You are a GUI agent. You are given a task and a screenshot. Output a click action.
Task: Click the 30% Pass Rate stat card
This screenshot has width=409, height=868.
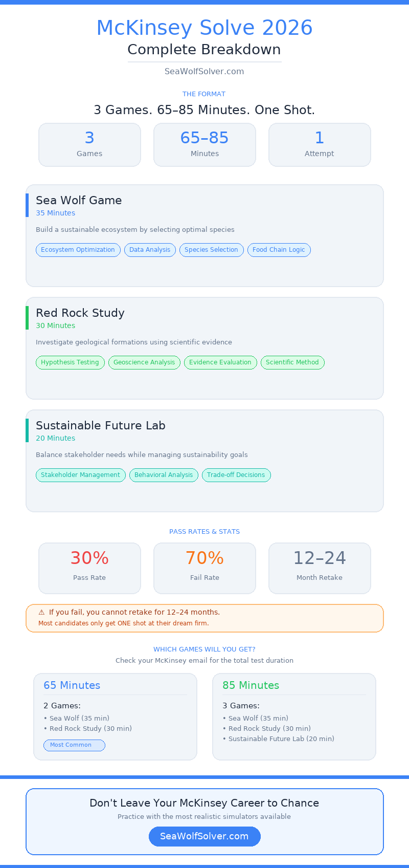[89, 568]
